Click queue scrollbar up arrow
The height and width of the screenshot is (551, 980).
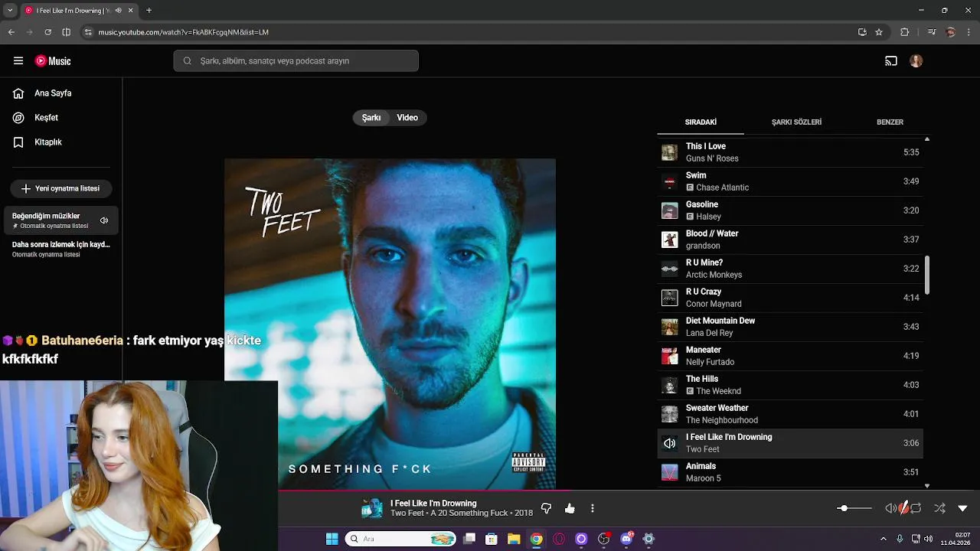click(x=927, y=139)
